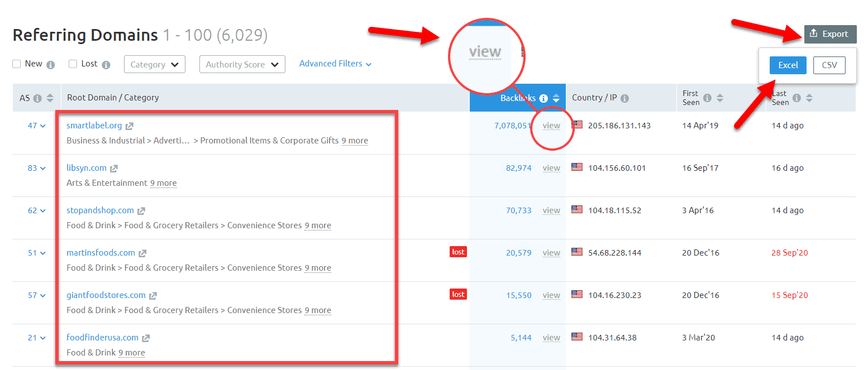Click US flag icon for smartlabel.org row

tap(577, 125)
